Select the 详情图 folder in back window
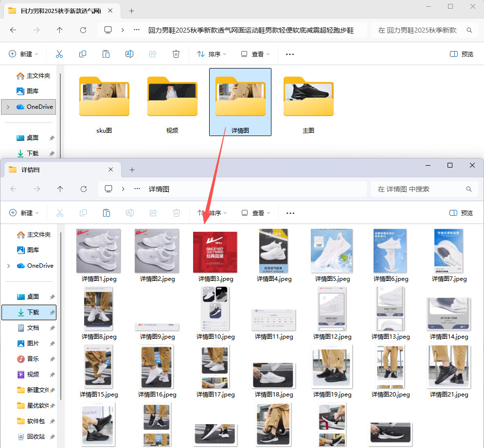Viewport: 484px width, 448px height. 240,102
